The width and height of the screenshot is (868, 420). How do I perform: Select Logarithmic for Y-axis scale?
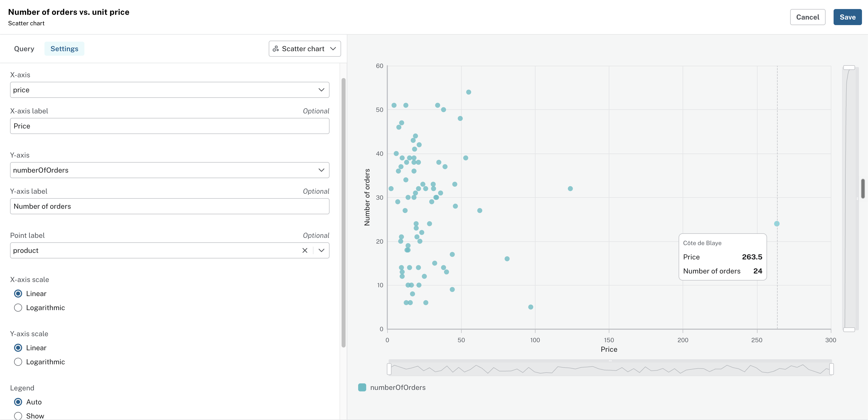point(18,362)
